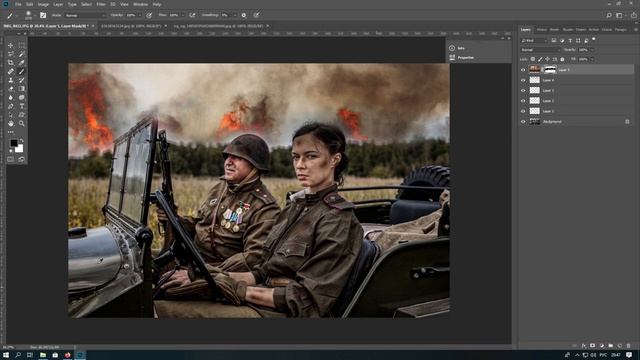
Task: Select the Horizontal Type tool
Action: click(x=22, y=107)
